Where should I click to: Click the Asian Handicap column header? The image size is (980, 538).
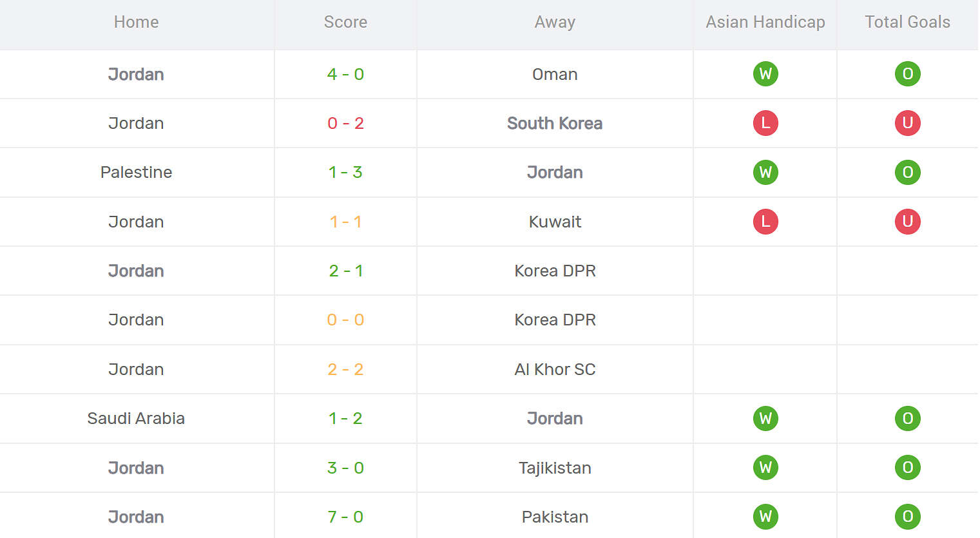coord(765,22)
